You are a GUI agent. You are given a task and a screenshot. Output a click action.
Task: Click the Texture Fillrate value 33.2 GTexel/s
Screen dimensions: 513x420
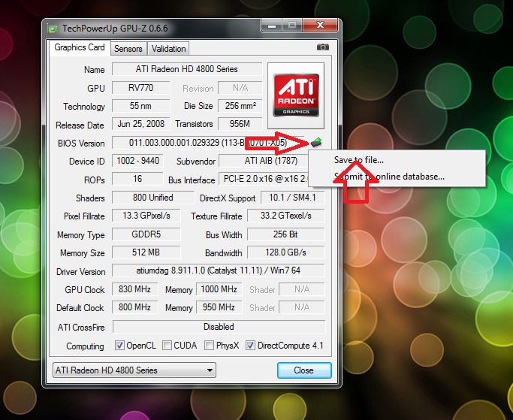(x=286, y=216)
